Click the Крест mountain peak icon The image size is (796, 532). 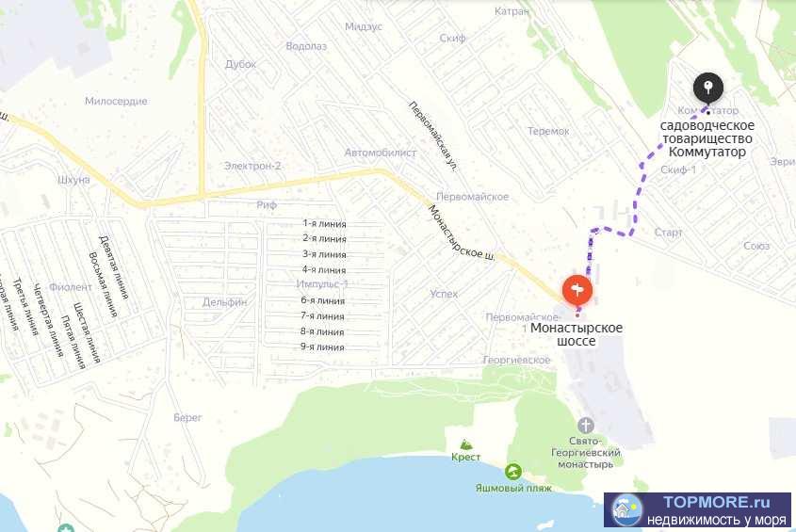[466, 444]
